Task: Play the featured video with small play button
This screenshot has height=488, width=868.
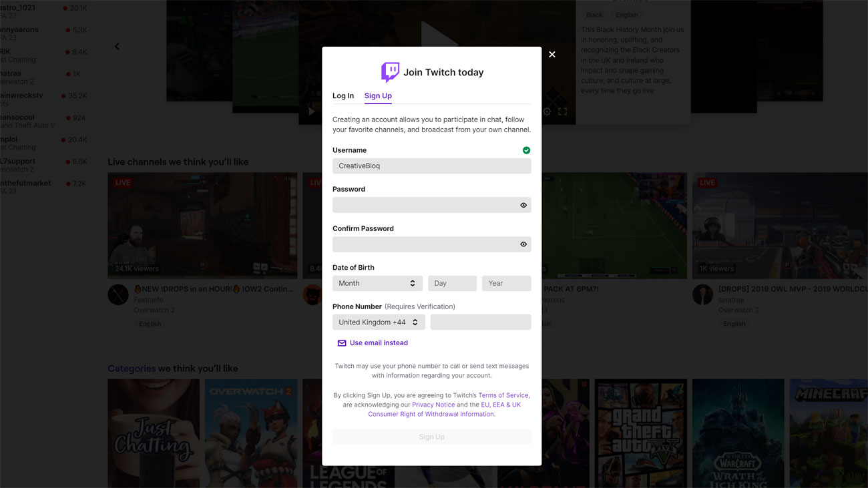Action: 311,111
